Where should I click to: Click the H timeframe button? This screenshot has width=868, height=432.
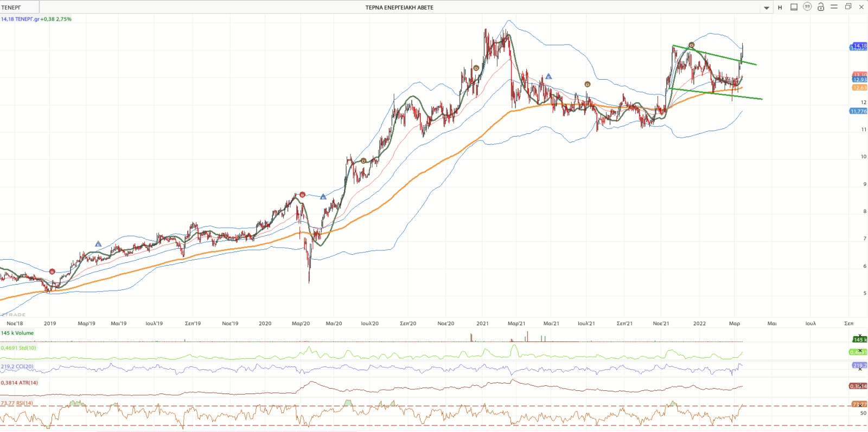pyautogui.click(x=780, y=8)
